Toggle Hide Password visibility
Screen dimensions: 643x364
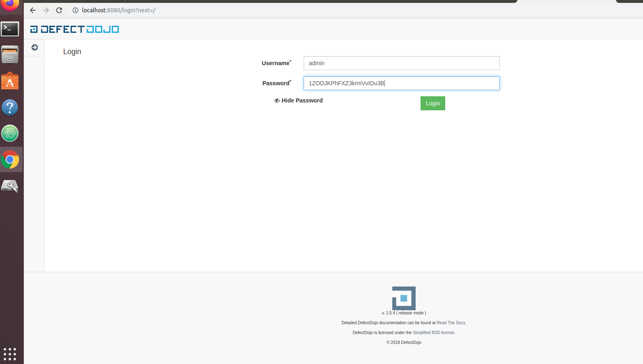click(302, 100)
